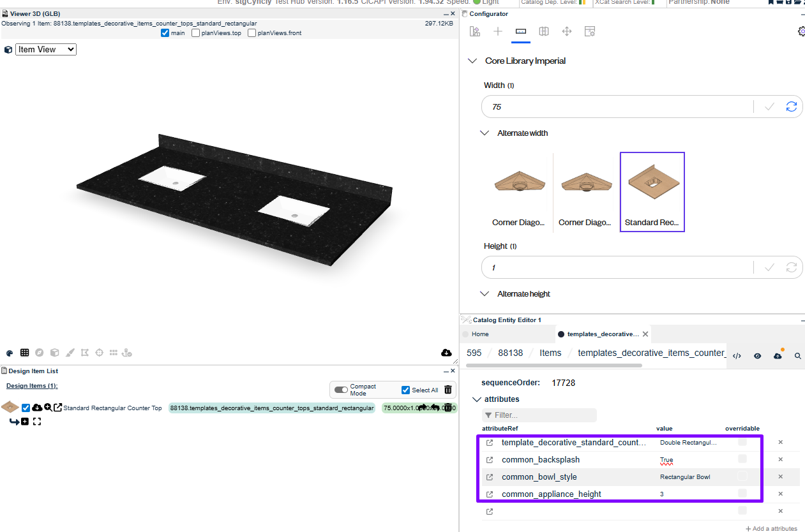Click the cube icon in the viewer toolbar

point(55,353)
